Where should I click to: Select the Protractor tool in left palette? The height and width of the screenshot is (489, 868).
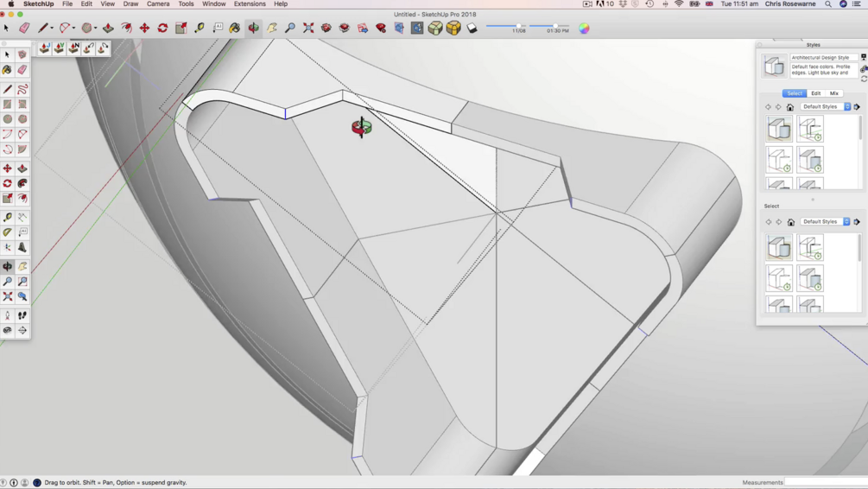point(7,232)
